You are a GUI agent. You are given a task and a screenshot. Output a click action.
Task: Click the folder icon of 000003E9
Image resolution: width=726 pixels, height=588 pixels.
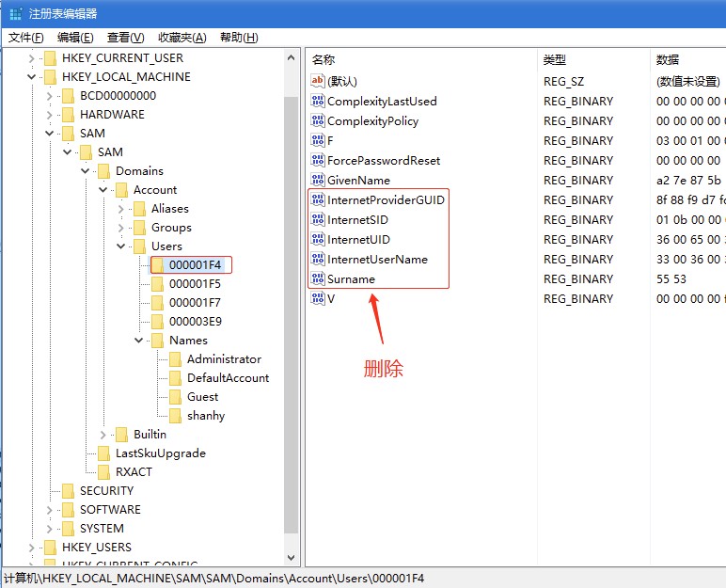point(157,322)
